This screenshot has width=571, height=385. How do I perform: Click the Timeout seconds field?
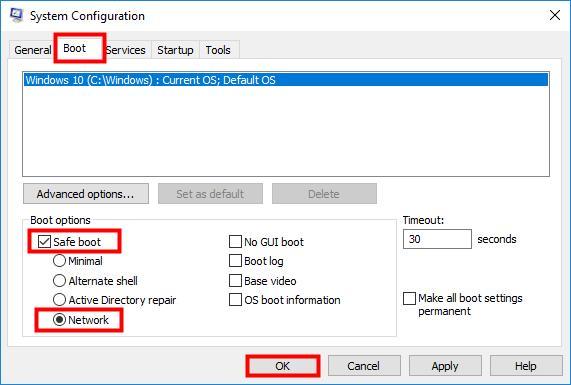coord(437,239)
